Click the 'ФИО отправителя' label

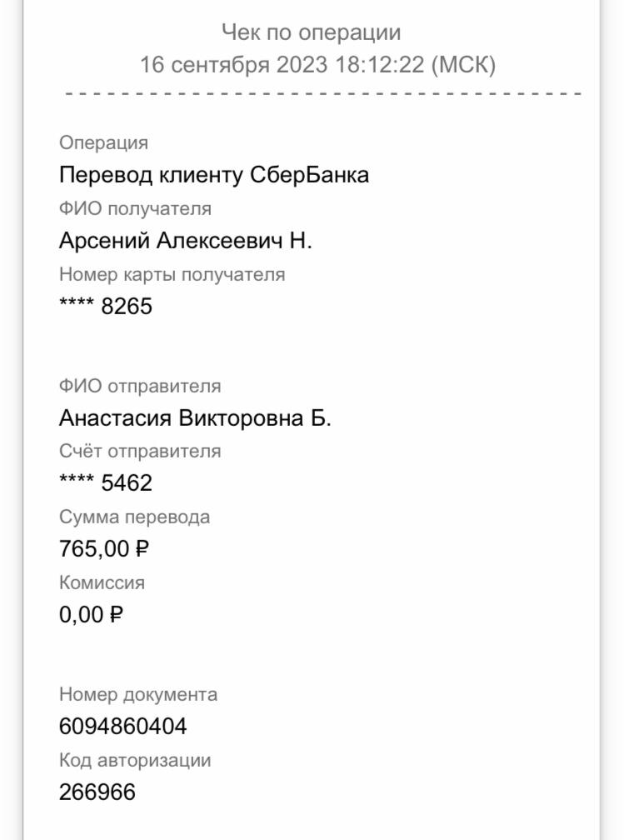pos(140,387)
